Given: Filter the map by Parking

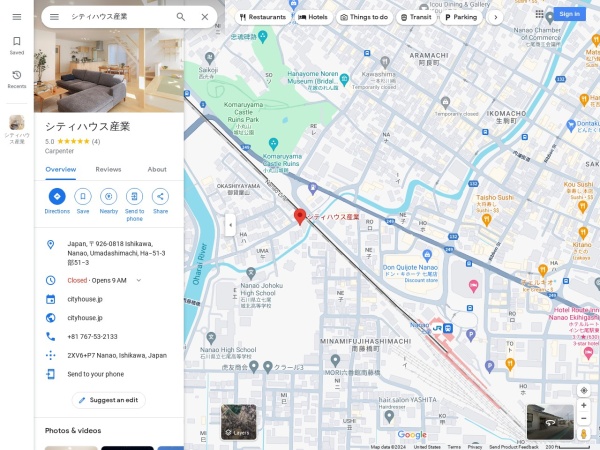Looking at the screenshot, I should point(461,17).
